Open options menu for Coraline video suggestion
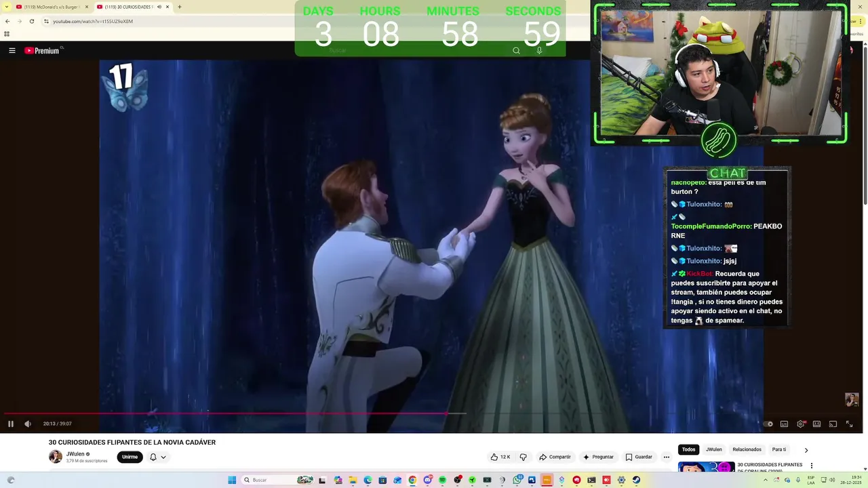Screen dimensions: 868x488 coord(812,466)
